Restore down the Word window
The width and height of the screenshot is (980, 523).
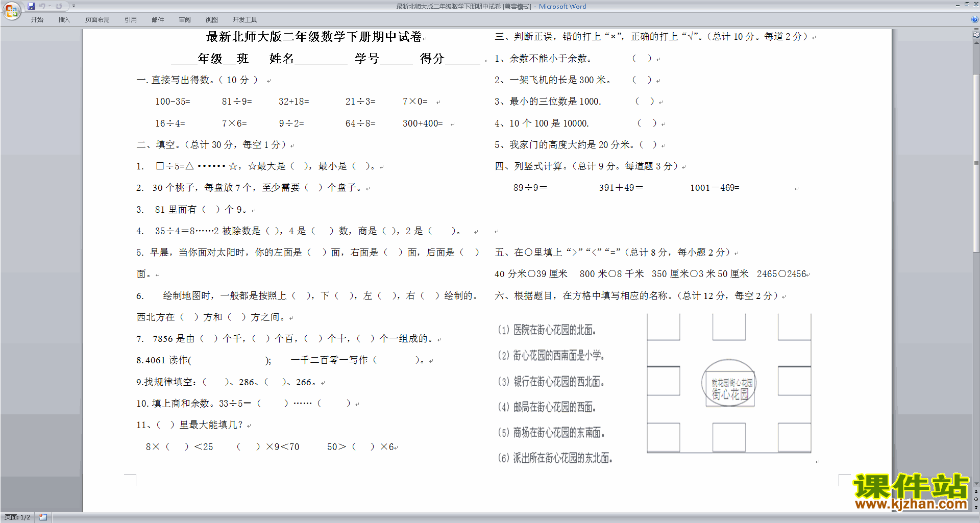(967, 4)
